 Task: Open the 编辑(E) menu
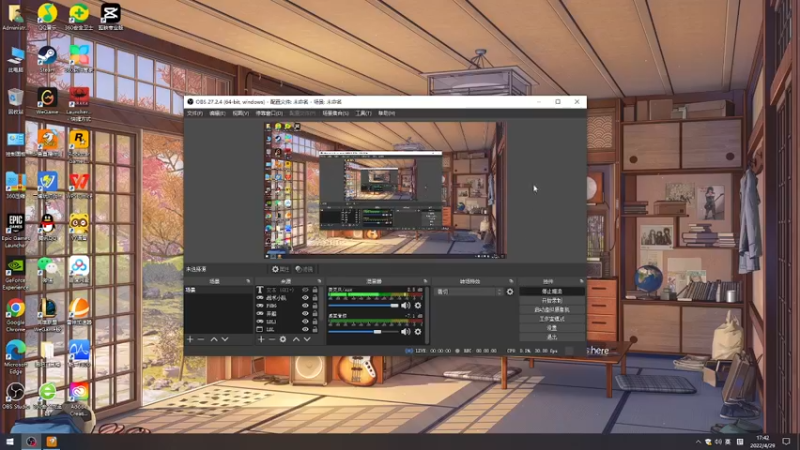coord(217,113)
